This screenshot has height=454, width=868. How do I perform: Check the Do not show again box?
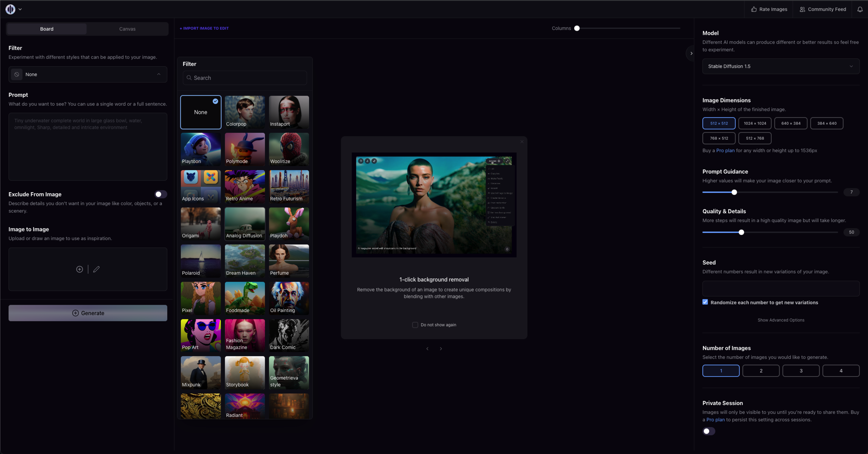tap(415, 325)
